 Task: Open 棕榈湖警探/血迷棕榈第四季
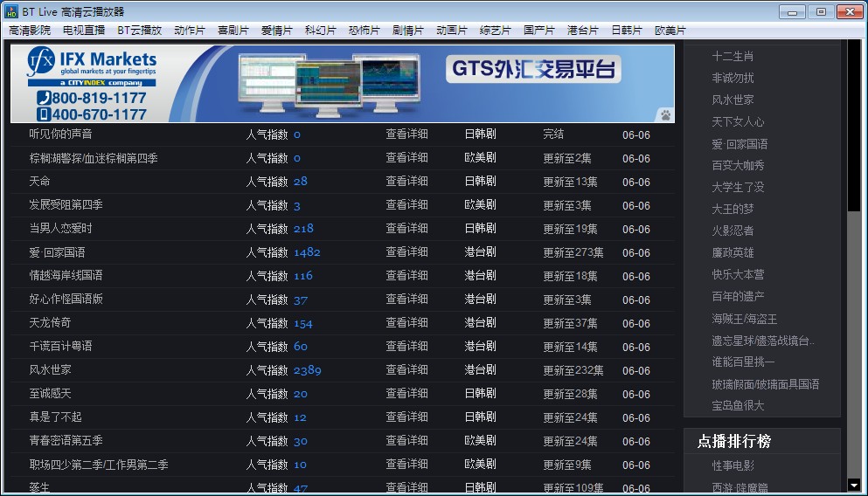click(x=93, y=158)
